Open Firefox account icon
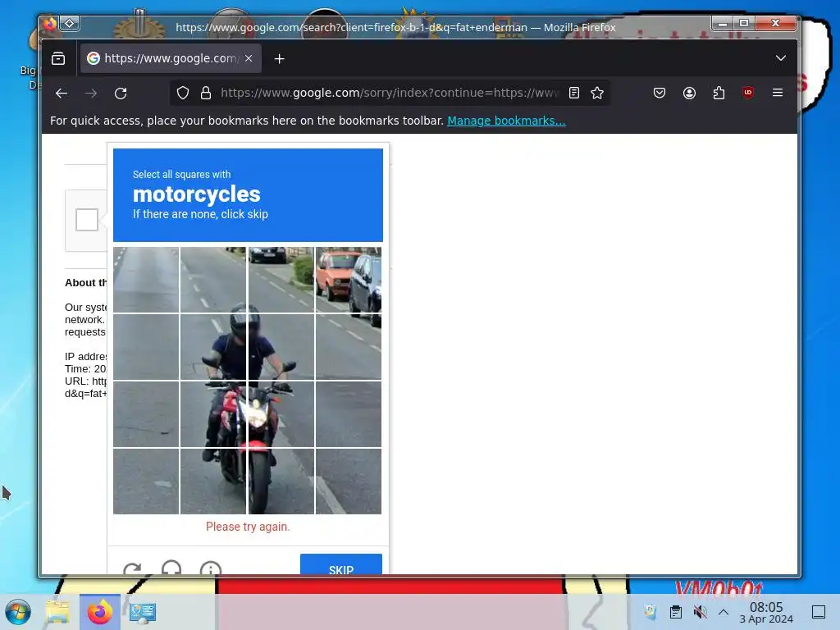This screenshot has width=840, height=630. pos(689,94)
